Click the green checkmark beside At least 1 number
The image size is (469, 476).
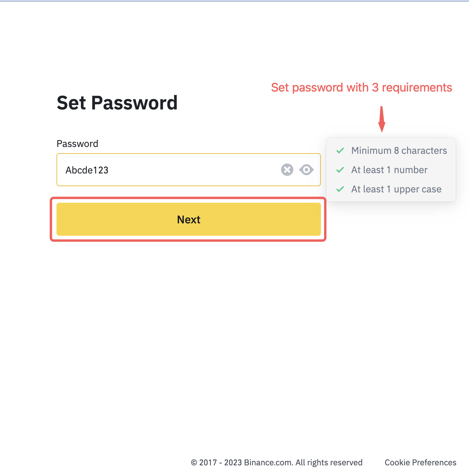[341, 170]
